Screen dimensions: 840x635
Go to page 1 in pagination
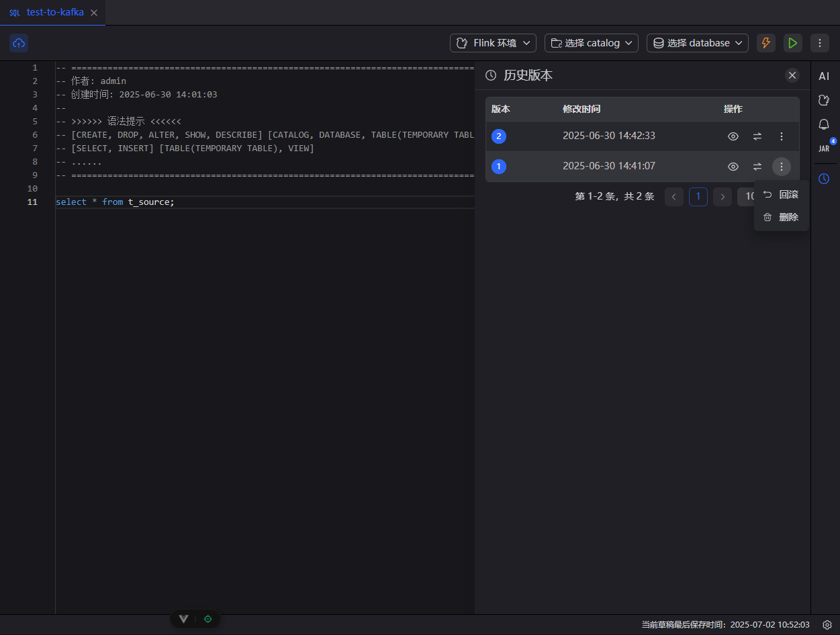click(698, 197)
